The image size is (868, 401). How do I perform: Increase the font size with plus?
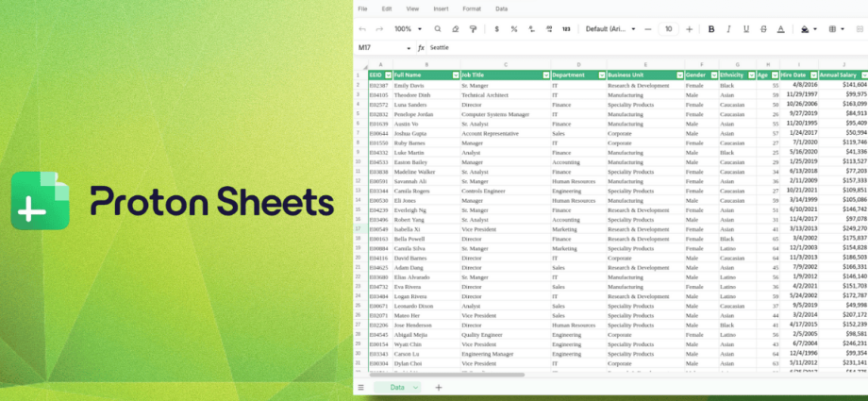coord(689,29)
